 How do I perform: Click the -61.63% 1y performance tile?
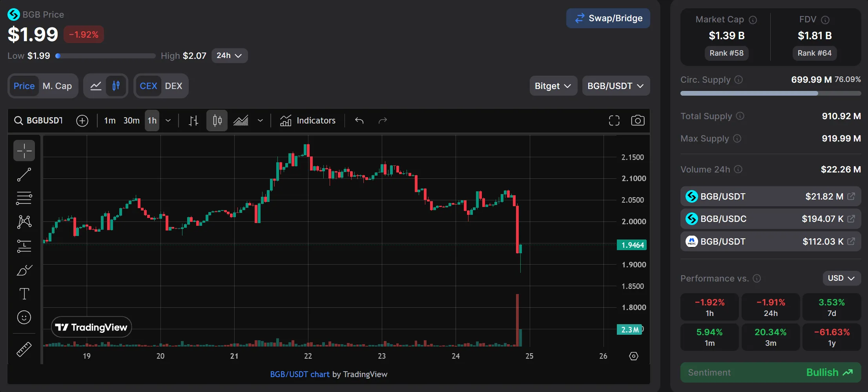(x=832, y=337)
